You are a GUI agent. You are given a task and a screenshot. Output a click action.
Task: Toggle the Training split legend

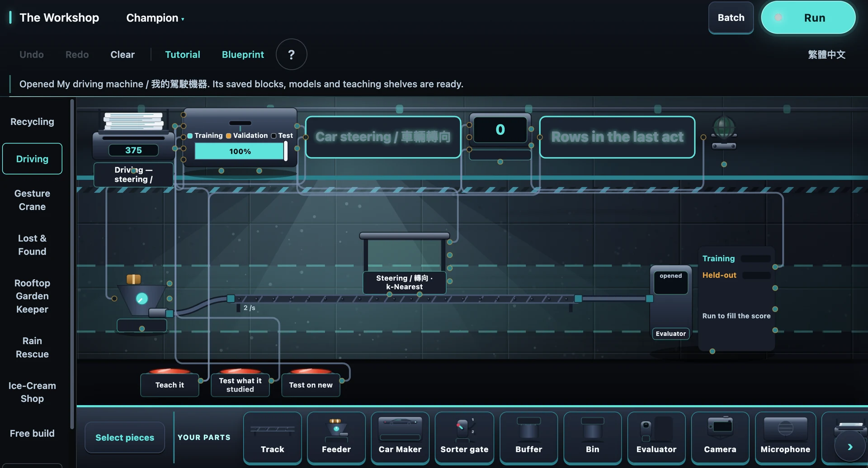205,136
